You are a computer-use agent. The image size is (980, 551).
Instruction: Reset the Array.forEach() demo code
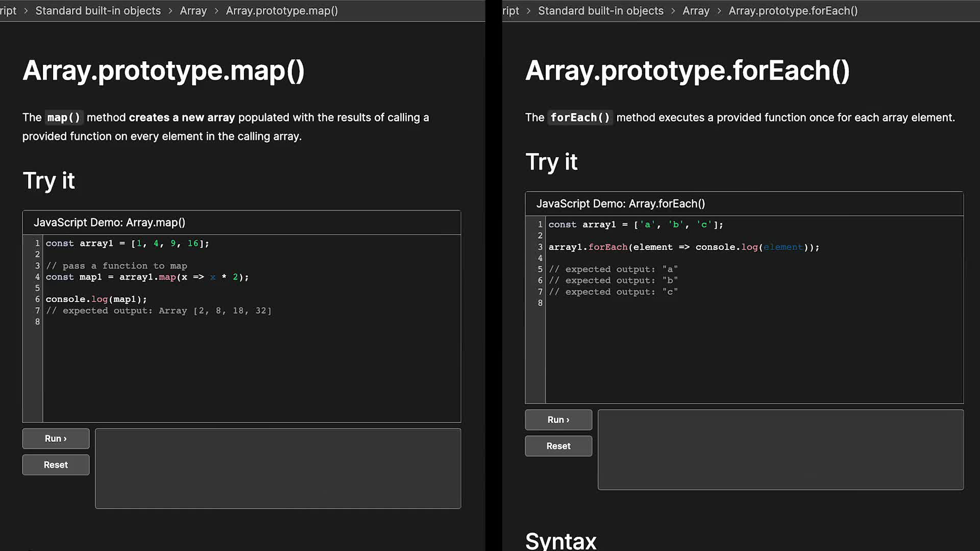[x=558, y=445]
